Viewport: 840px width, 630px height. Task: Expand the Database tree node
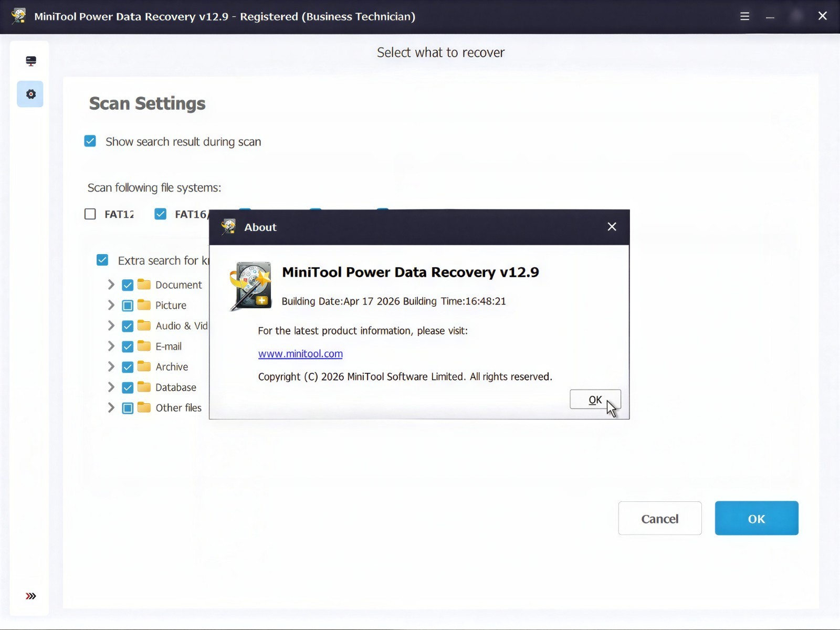[x=111, y=387]
